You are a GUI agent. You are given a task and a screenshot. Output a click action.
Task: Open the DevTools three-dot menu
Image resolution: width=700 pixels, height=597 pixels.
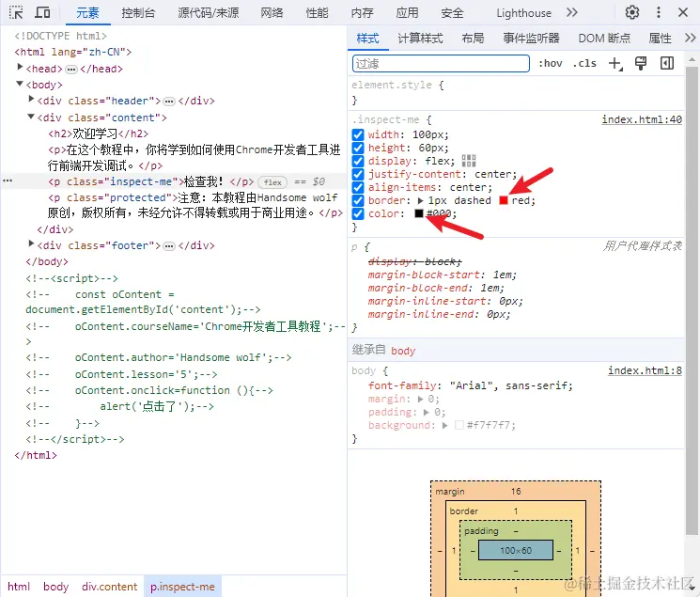(658, 12)
